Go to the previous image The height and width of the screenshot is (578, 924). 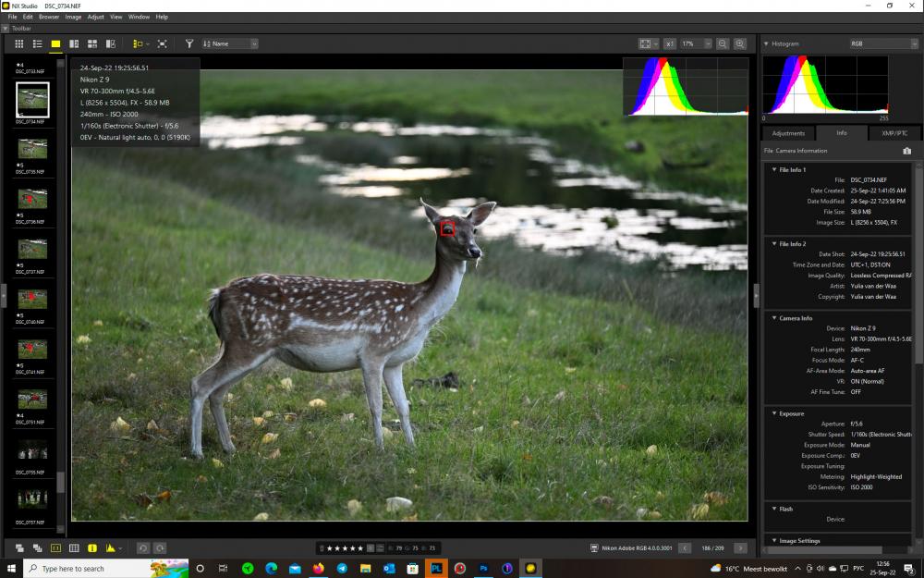click(685, 547)
